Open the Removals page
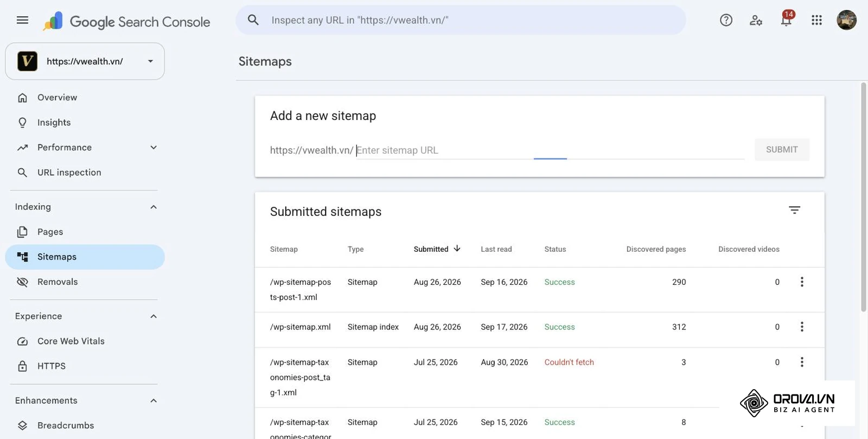The image size is (868, 439). pos(85,282)
